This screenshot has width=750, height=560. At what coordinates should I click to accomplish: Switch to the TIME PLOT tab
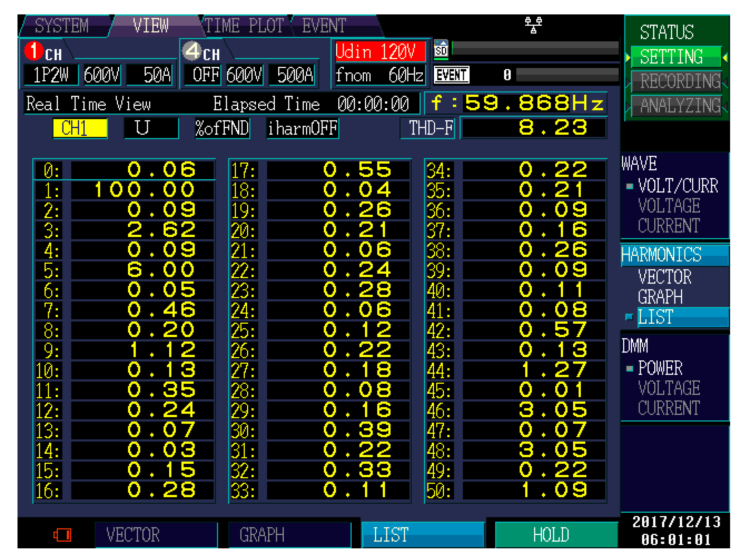tap(244, 25)
